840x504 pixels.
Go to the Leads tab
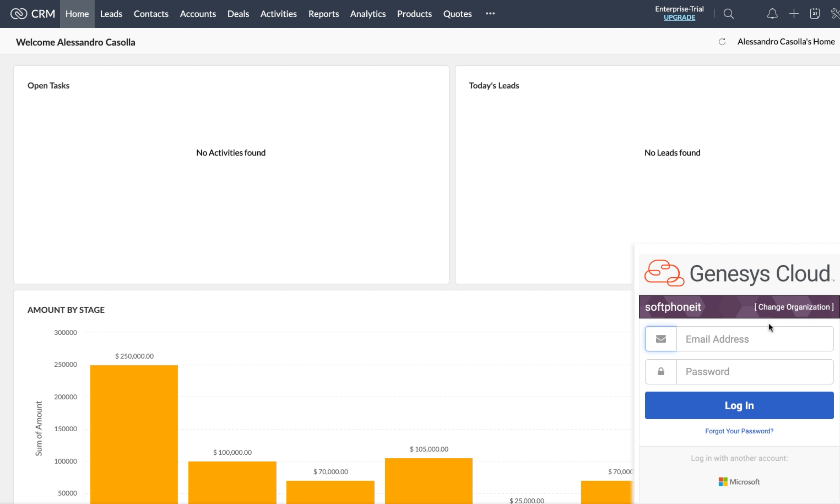tap(111, 14)
